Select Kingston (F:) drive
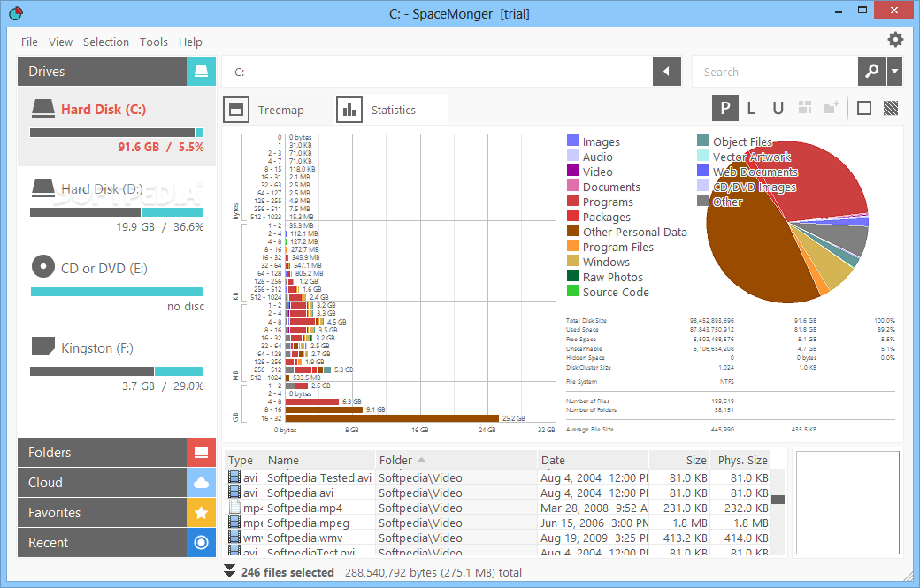The width and height of the screenshot is (920, 588). pyautogui.click(x=117, y=365)
